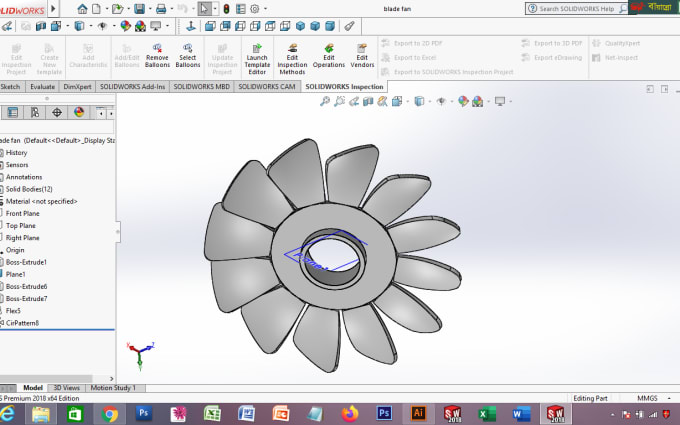
Task: Select Material <not specified> item
Action: pyautogui.click(x=41, y=201)
